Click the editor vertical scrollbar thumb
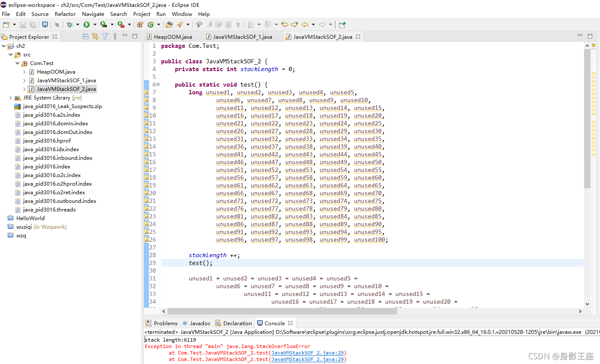This screenshot has height=364, width=600. [x=588, y=118]
